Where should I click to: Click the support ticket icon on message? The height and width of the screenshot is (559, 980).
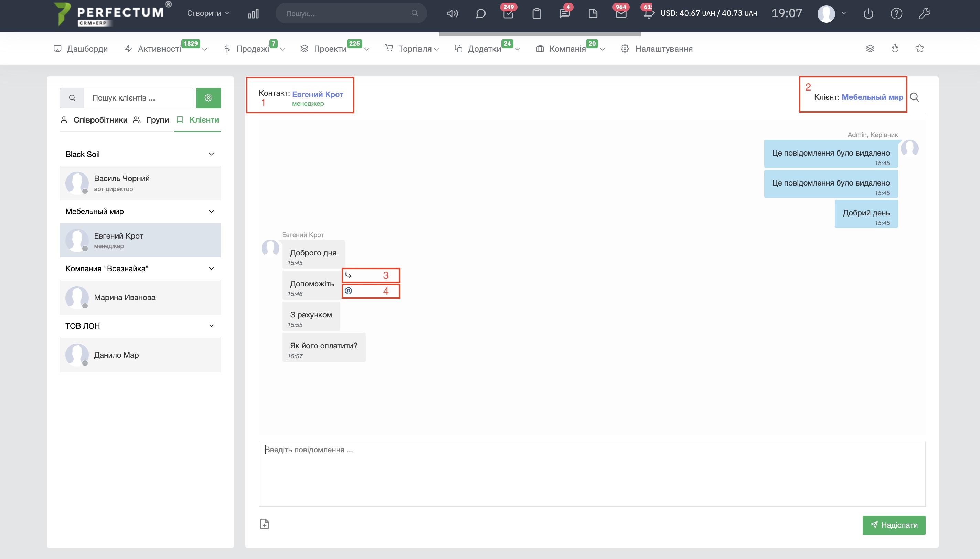[x=349, y=291]
